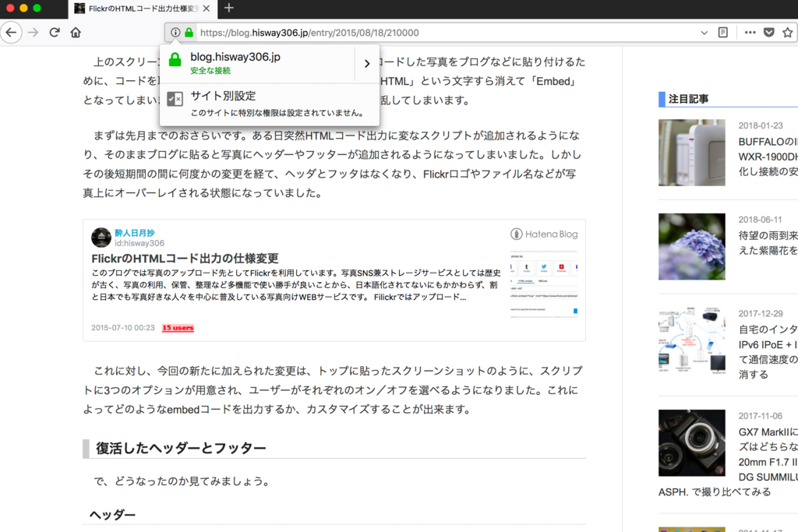Image resolution: width=798 pixels, height=532 pixels.
Task: Open the GX7 MarkII camera article thumbnail
Action: pos(692,443)
